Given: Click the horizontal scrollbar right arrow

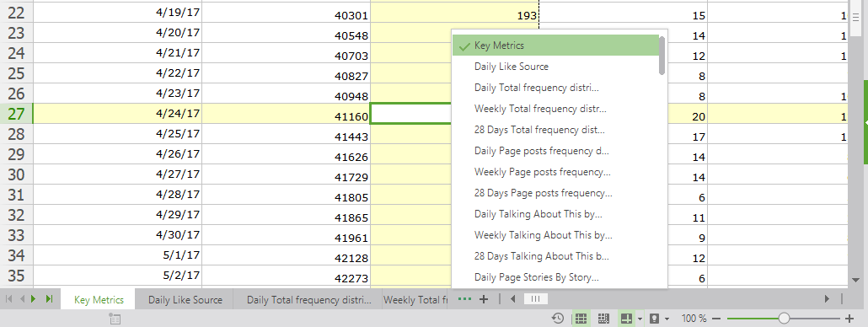Looking at the screenshot, I should pos(828,299).
